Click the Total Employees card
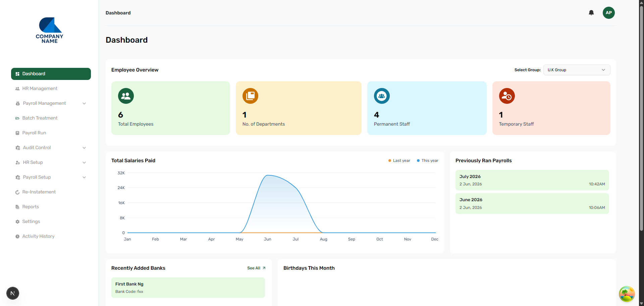Image resolution: width=644 pixels, height=306 pixels. 171,108
